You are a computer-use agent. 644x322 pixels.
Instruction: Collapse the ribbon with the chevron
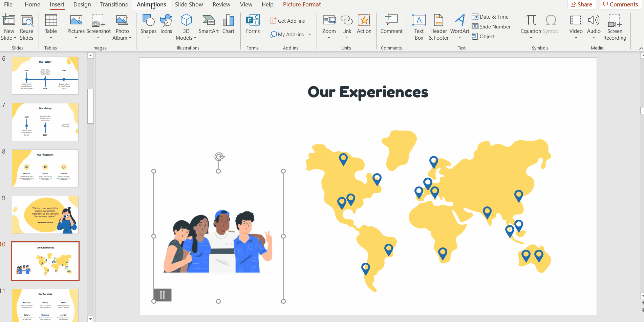click(641, 48)
